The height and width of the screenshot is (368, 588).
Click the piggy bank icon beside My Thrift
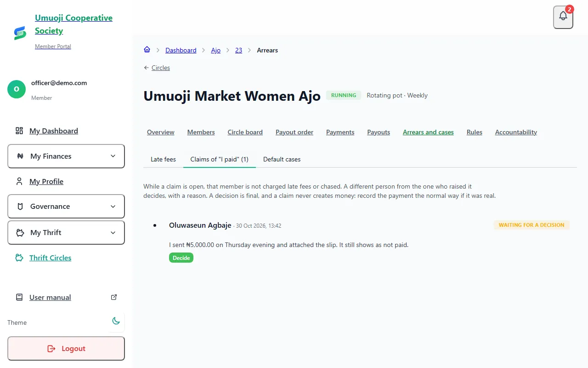[20, 232]
